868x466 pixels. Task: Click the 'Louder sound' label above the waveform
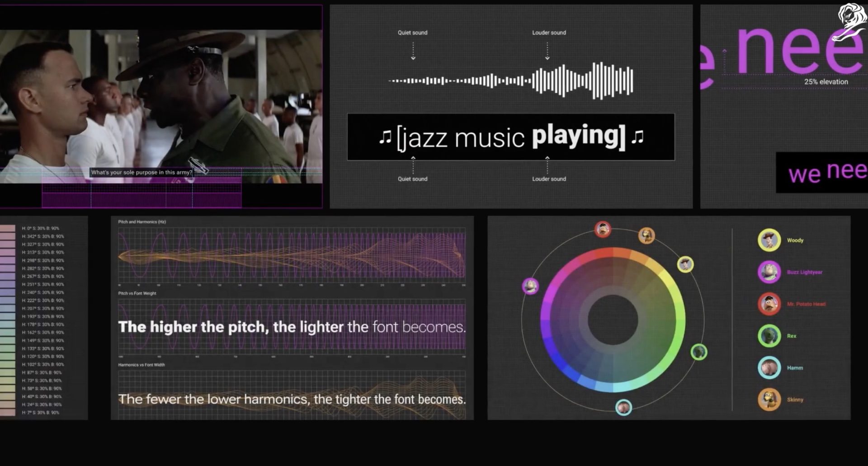click(x=549, y=33)
